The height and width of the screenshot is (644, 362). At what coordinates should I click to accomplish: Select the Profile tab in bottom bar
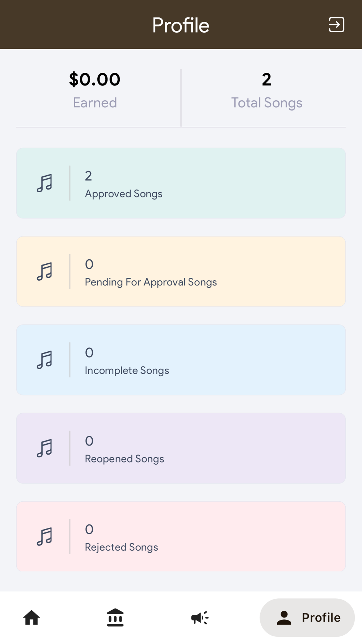pos(307,618)
